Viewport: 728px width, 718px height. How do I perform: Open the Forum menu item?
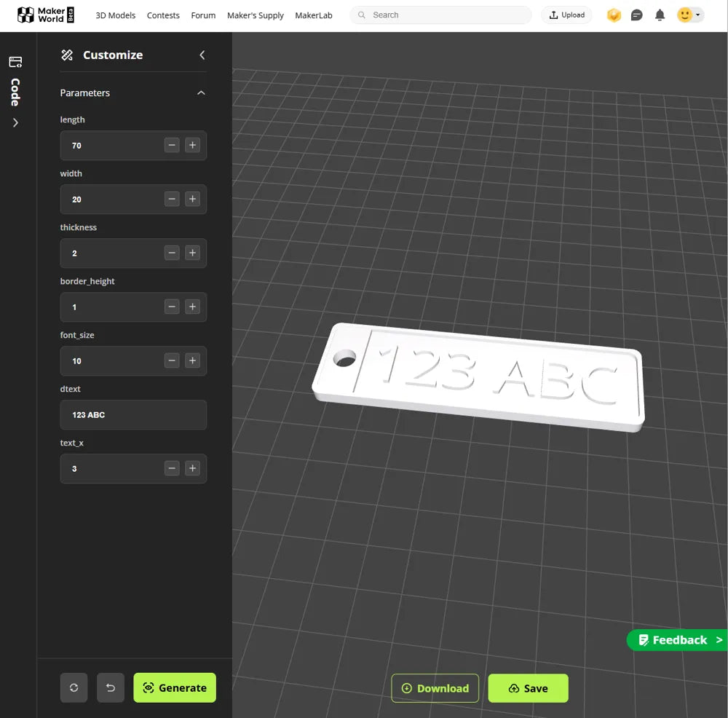tap(203, 15)
